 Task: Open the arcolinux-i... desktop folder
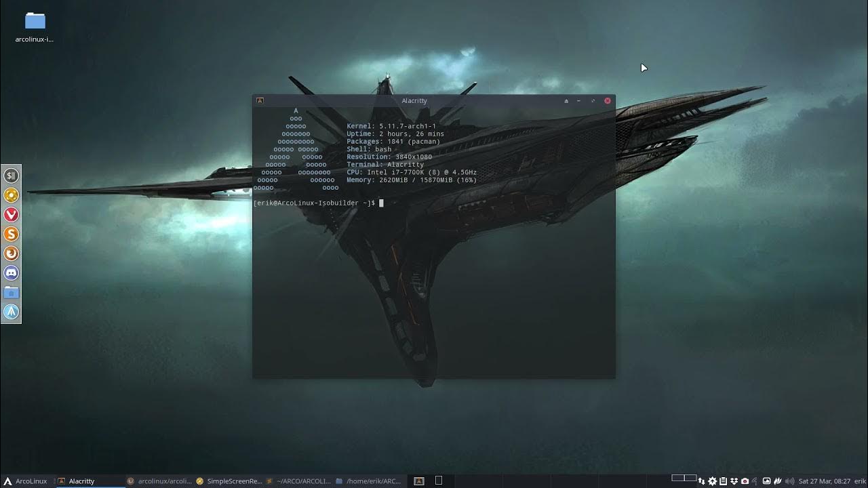pyautogui.click(x=35, y=27)
